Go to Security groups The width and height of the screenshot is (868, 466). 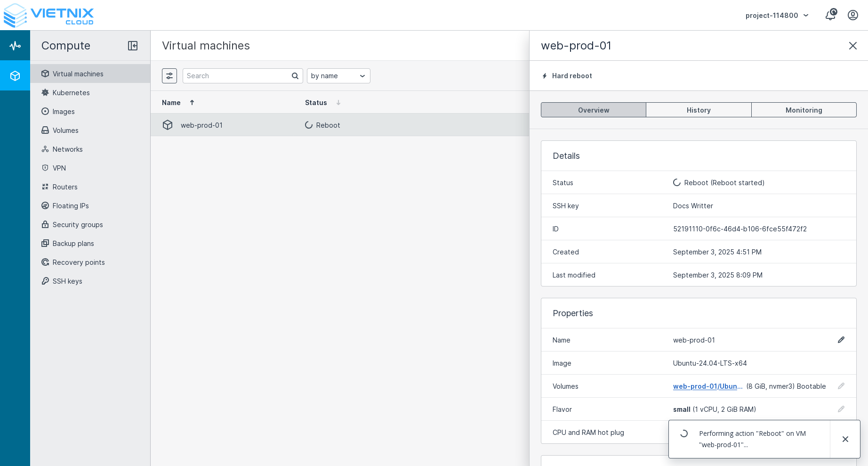tap(78, 225)
